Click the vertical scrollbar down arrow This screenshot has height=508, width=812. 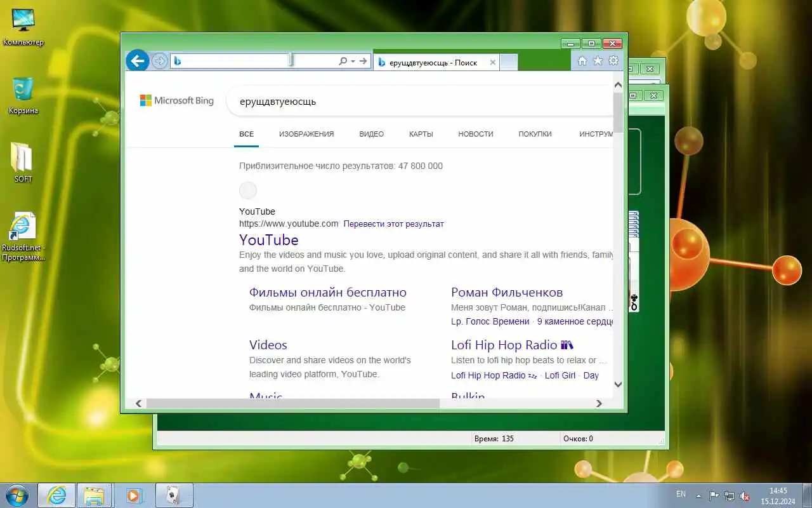click(619, 384)
